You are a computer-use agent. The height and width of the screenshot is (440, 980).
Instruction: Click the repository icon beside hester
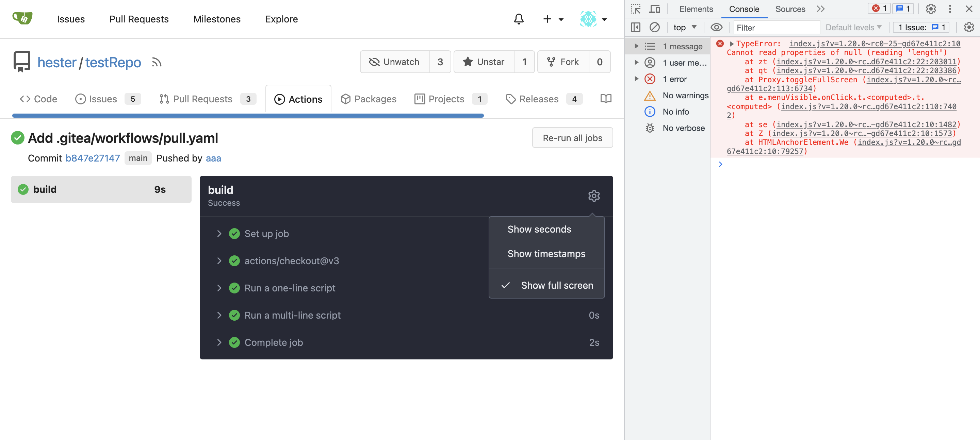[x=22, y=62]
